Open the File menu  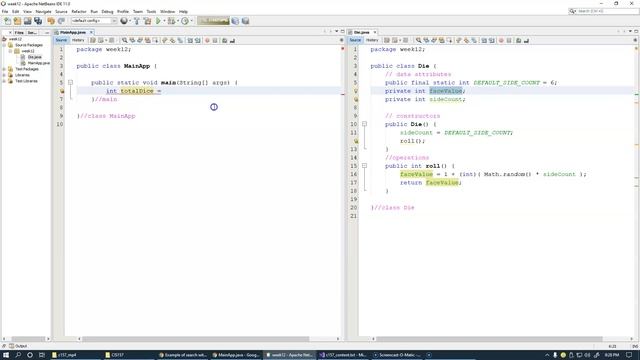pos(5,11)
